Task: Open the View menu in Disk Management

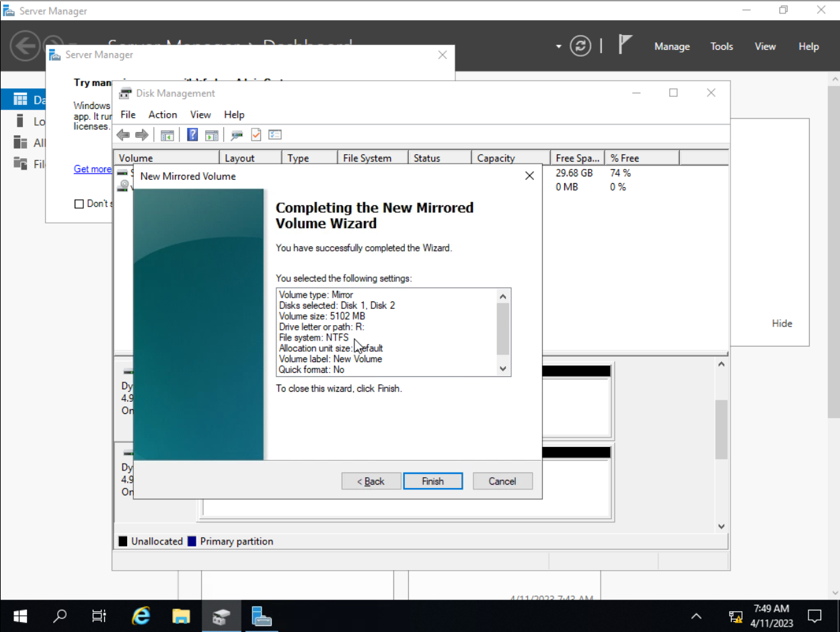Action: (200, 114)
